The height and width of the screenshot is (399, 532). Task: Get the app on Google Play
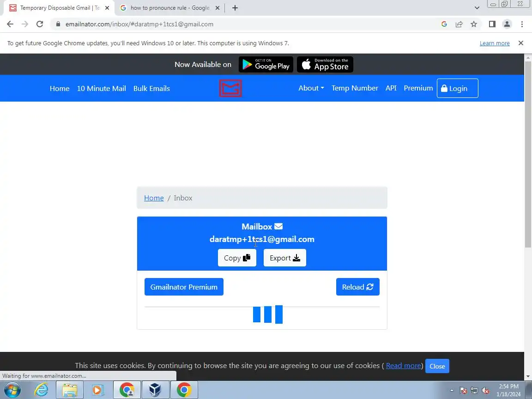[x=266, y=65]
